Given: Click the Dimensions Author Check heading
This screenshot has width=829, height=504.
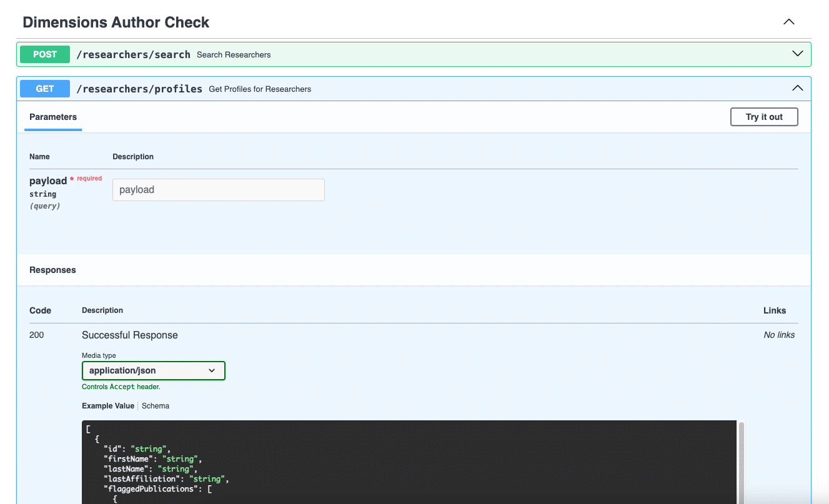Looking at the screenshot, I should (x=116, y=22).
